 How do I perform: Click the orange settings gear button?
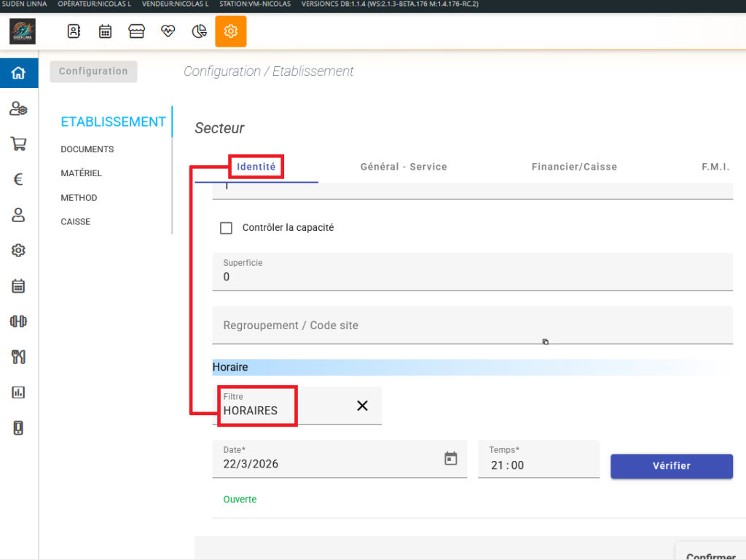point(230,31)
